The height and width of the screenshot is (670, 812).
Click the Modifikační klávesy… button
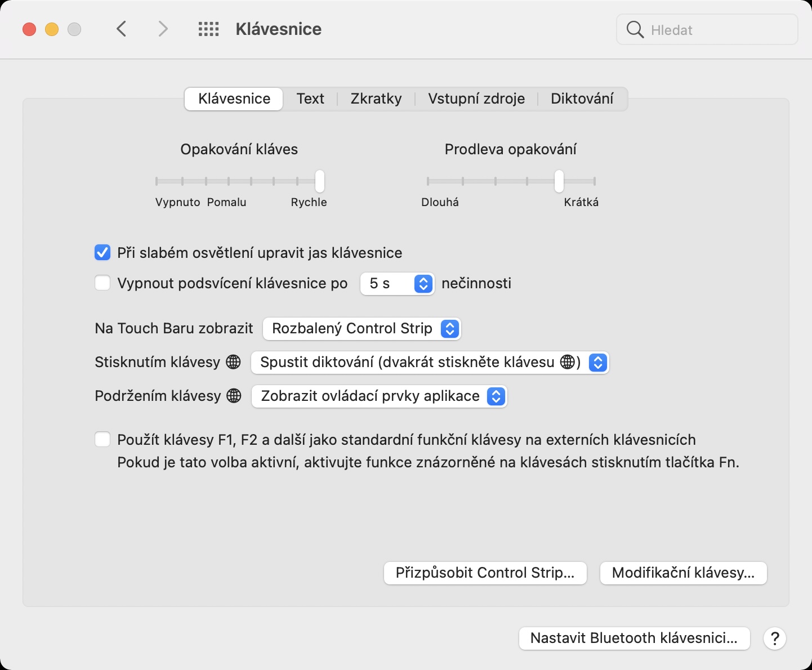point(683,573)
